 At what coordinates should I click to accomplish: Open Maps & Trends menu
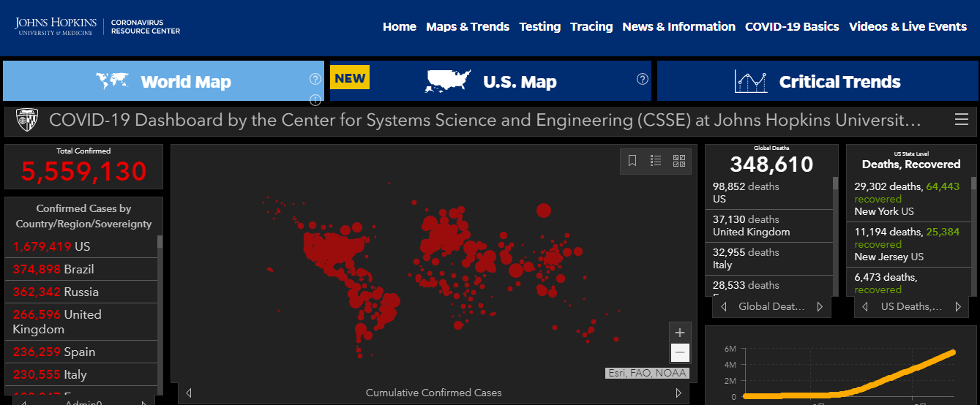tap(468, 26)
